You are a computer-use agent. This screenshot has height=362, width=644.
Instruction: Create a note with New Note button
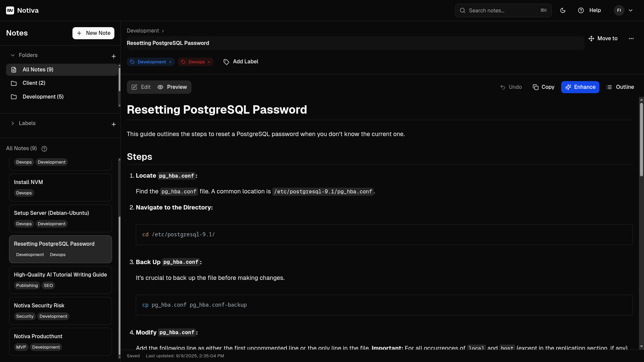click(x=93, y=33)
